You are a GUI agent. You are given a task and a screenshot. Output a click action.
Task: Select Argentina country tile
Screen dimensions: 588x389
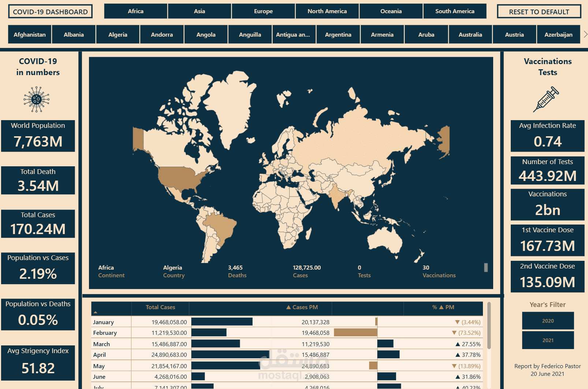338,34
